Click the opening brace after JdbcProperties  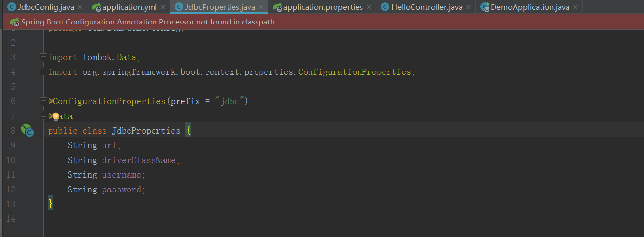tap(188, 131)
